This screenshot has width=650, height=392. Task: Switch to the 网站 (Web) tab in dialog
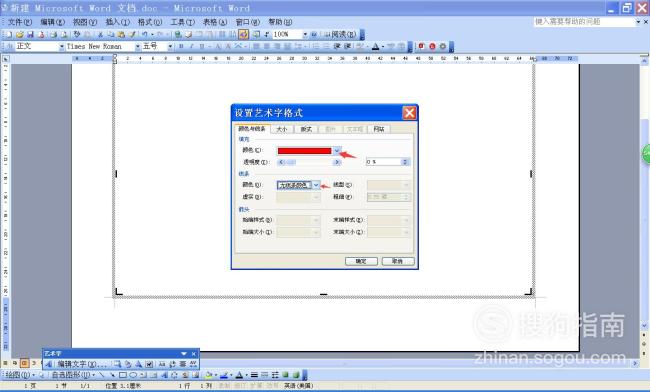click(x=378, y=129)
